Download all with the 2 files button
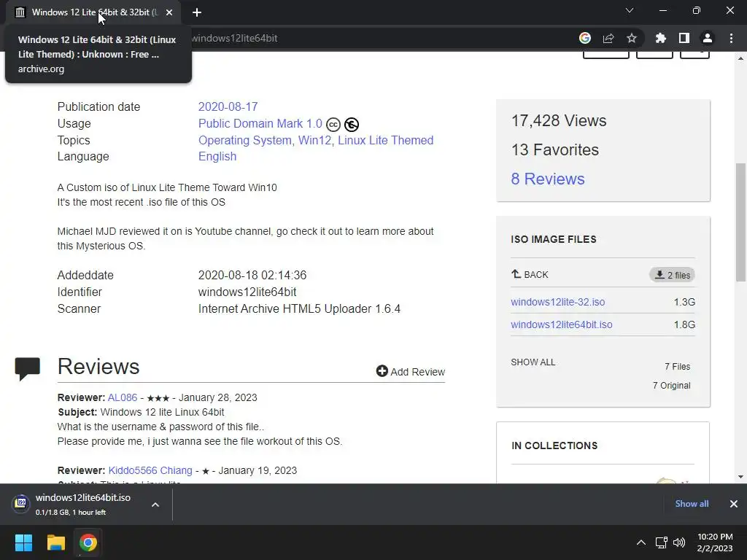This screenshot has width=747, height=560. pyautogui.click(x=672, y=275)
